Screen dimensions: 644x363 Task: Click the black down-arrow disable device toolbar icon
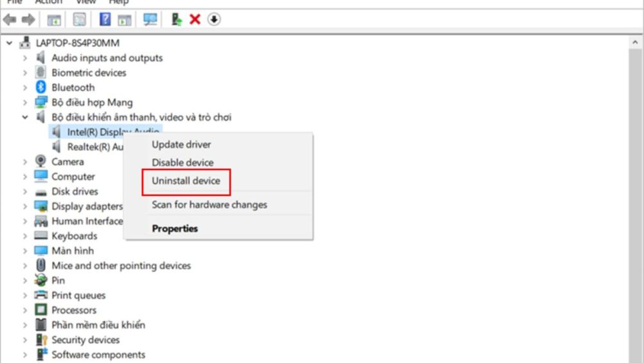214,19
